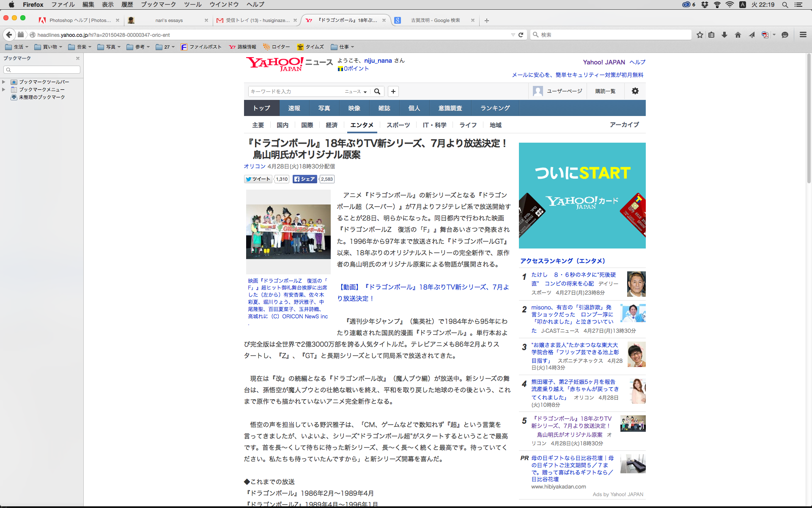Click the Yahoo search magnifier button

(x=377, y=91)
